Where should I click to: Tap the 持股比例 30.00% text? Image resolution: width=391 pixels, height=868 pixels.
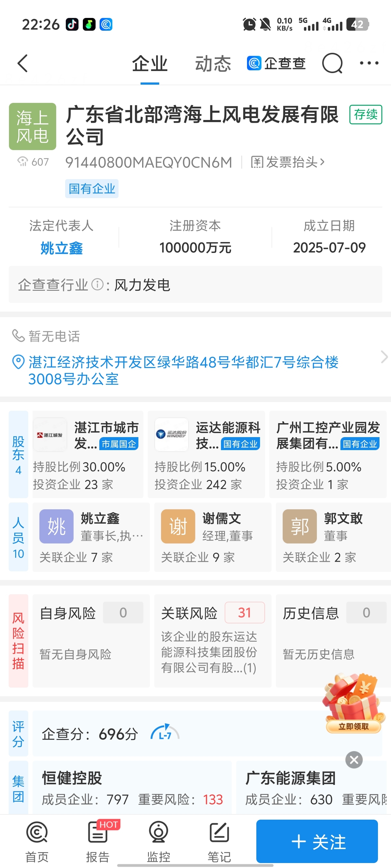pos(79,467)
